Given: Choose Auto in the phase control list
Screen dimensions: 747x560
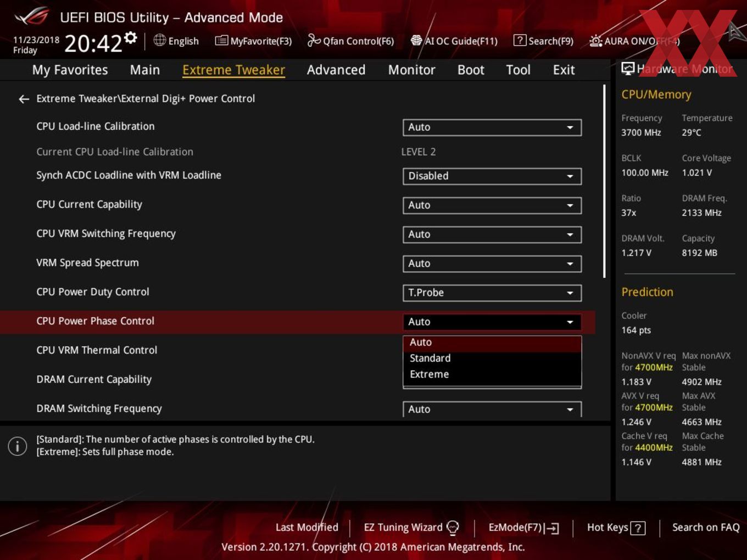Looking at the screenshot, I should pyautogui.click(x=492, y=343).
